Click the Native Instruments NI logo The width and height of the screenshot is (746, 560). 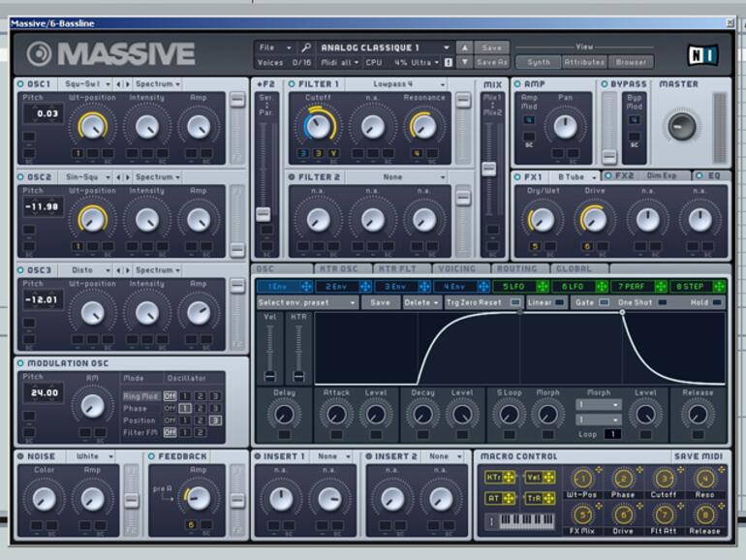[701, 55]
